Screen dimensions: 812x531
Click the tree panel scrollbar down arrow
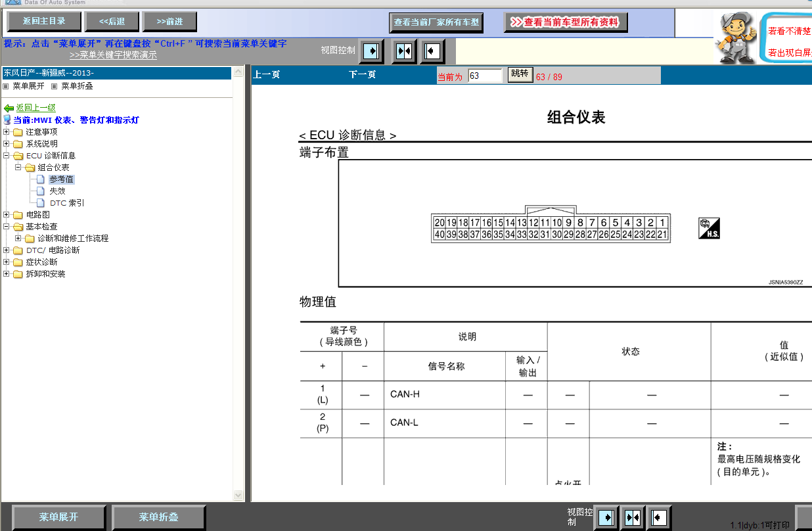point(238,496)
